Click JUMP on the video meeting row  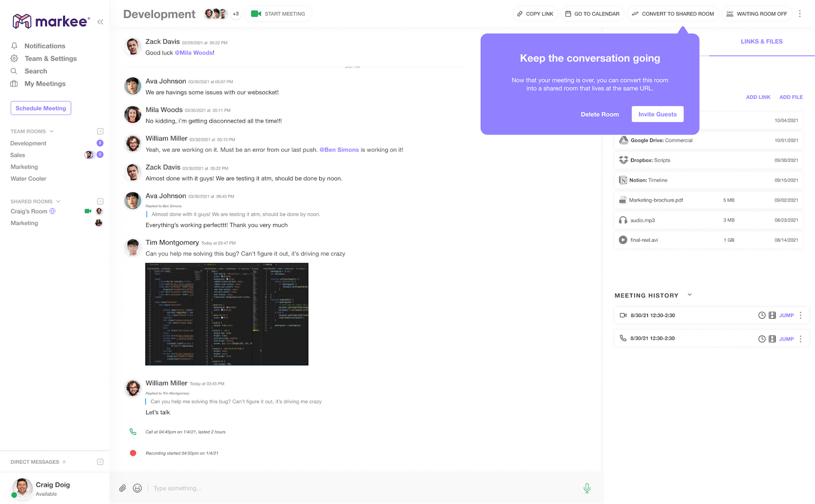coord(786,316)
